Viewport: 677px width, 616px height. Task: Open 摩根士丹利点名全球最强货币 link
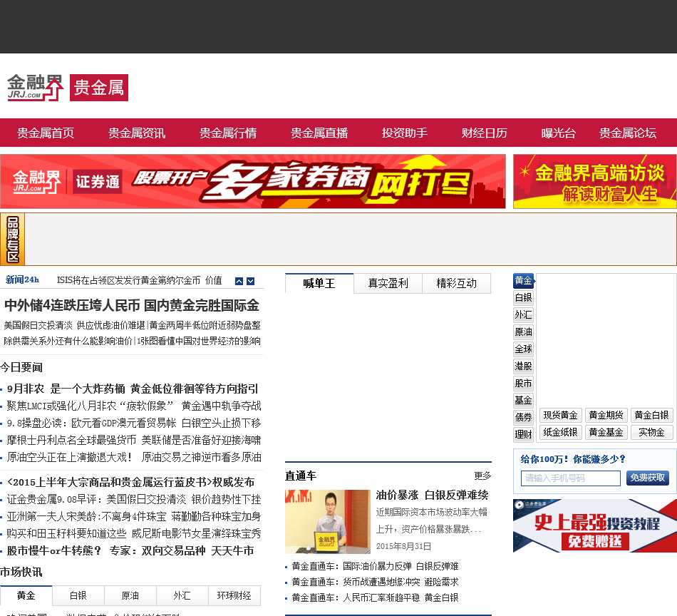point(134,440)
